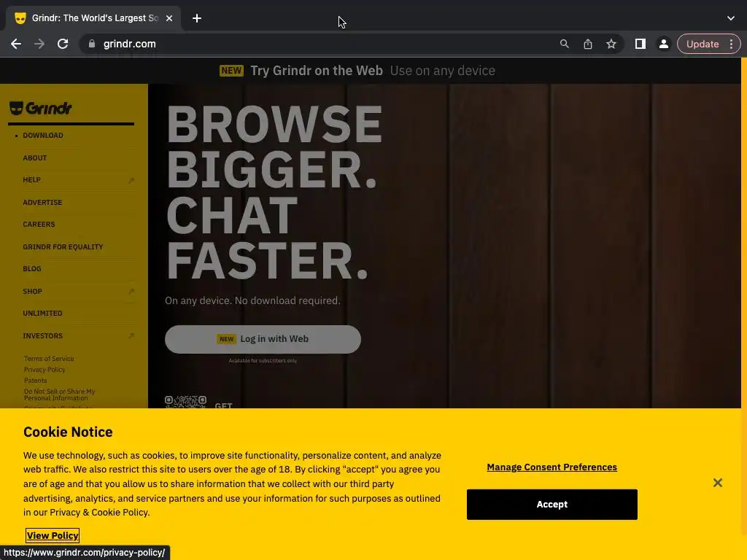Image resolution: width=747 pixels, height=560 pixels.
Task: Click the lock icon in address bar
Action: pyautogui.click(x=91, y=44)
